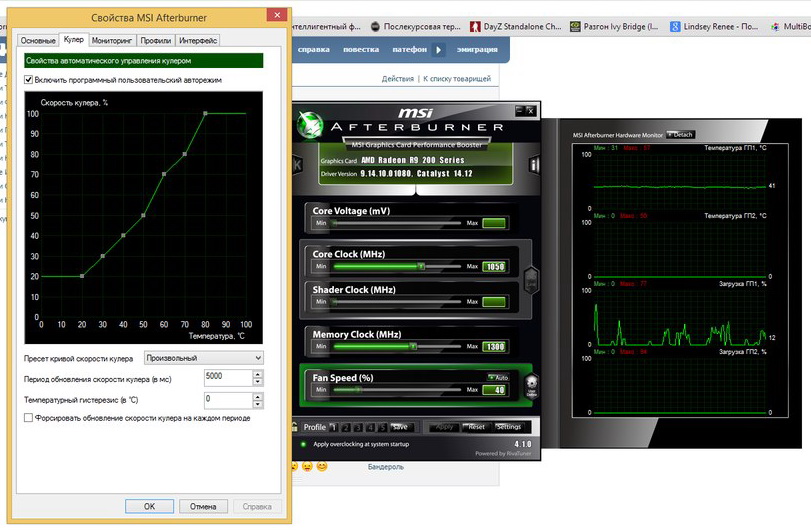Minimize the MSI Afterburner skin window
The width and height of the screenshot is (811, 531).
(520, 110)
